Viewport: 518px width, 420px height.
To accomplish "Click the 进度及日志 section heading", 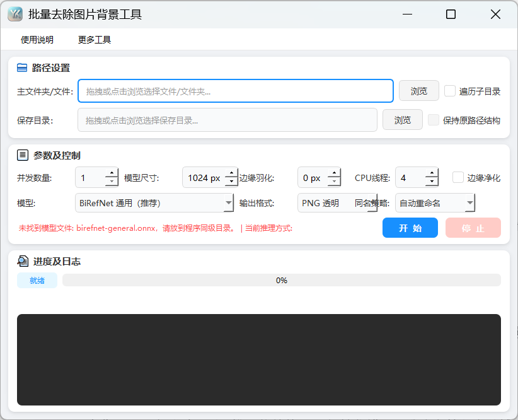I will [57, 262].
